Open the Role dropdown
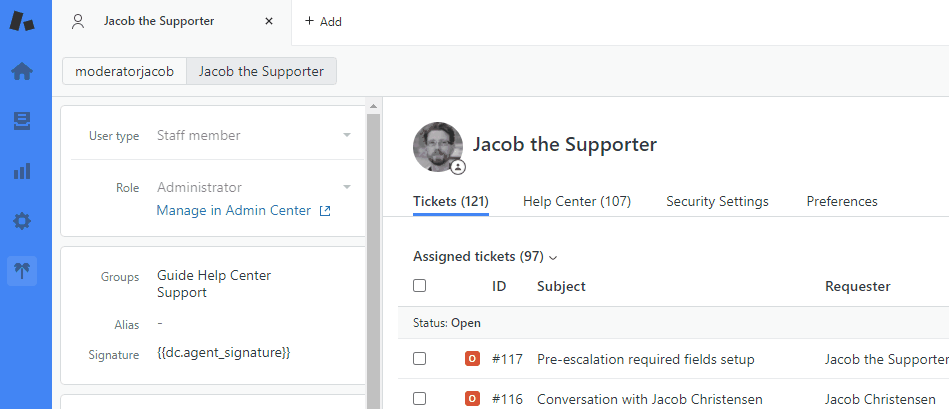949x409 pixels. [x=346, y=187]
